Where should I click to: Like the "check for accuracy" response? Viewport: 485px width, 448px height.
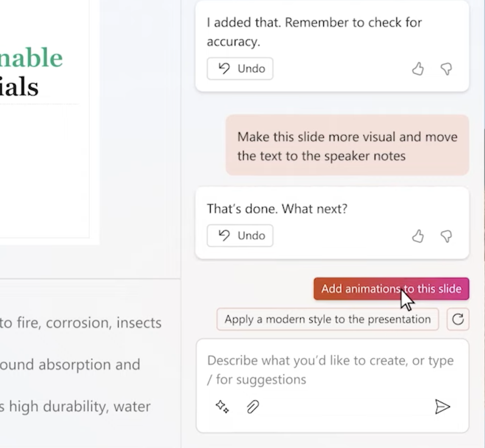click(x=418, y=69)
